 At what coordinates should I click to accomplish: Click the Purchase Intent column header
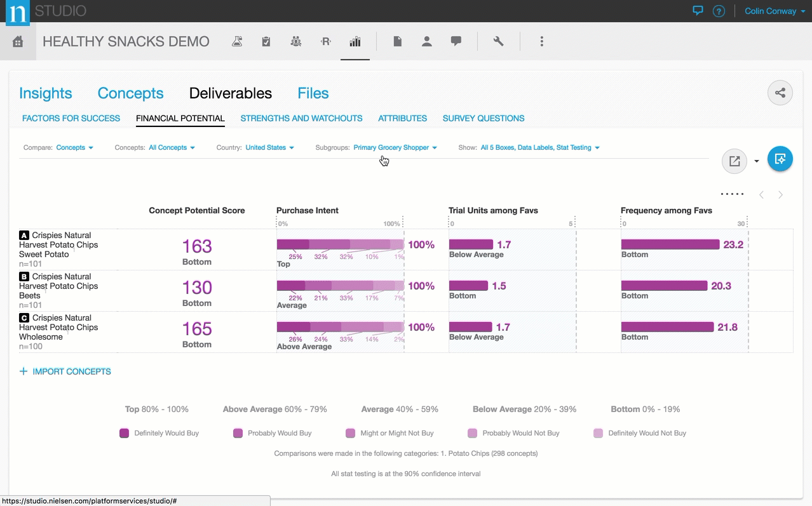coord(308,210)
